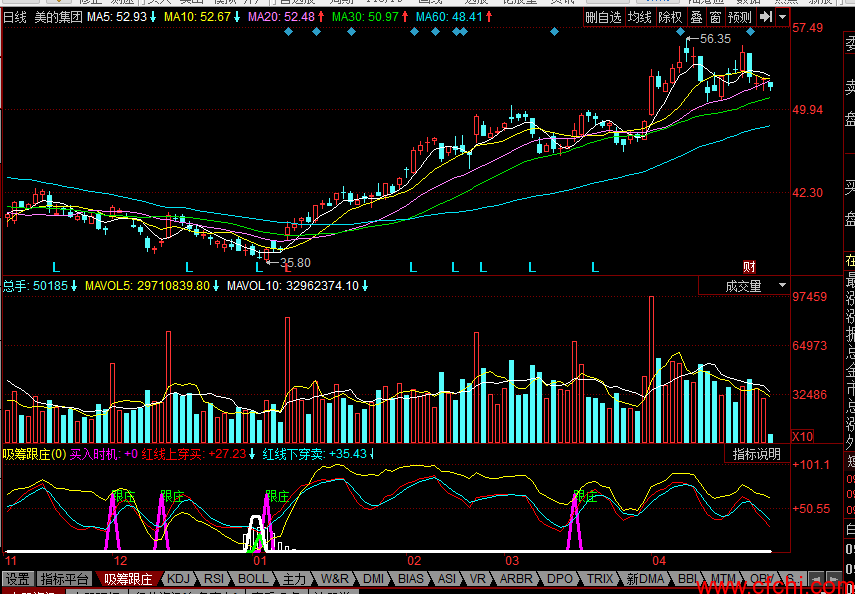
Task: Switch to the DMI indicator tab
Action: pos(373,579)
